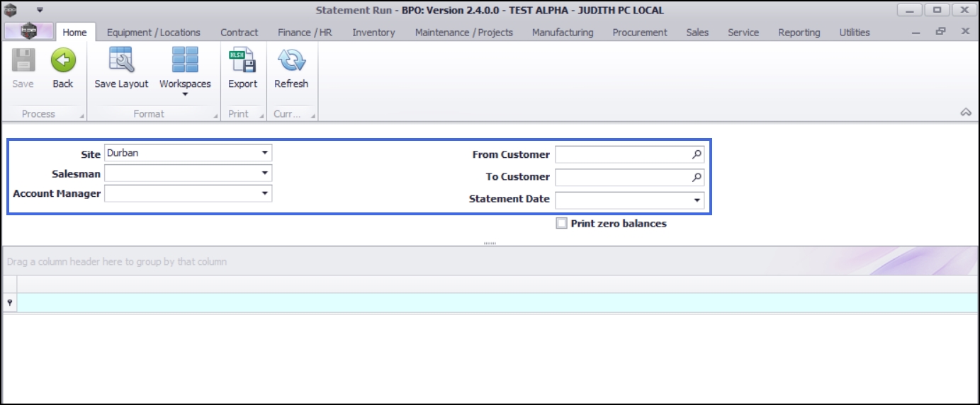Search using the From Customer magnifier icon
The width and height of the screenshot is (980, 405).
point(697,154)
